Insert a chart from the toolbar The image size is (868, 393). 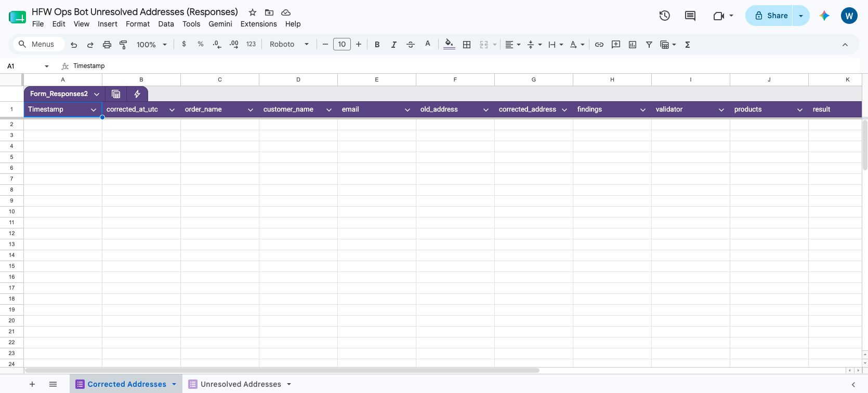633,45
